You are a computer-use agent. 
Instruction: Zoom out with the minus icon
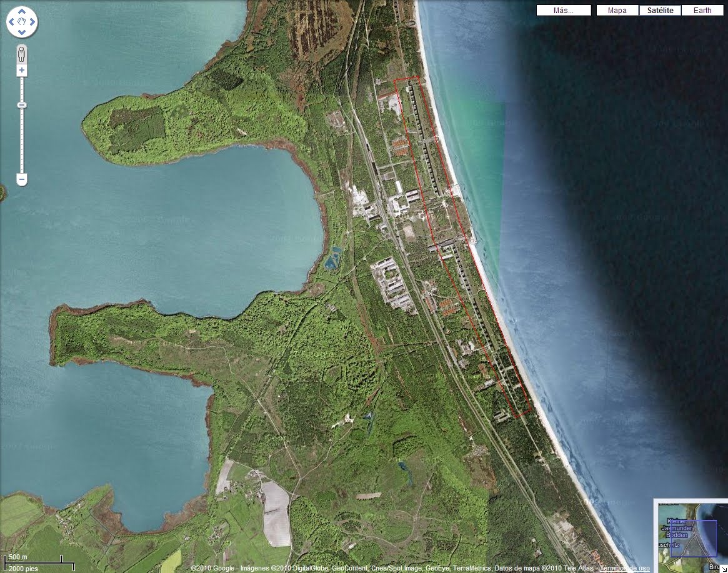tap(21, 179)
